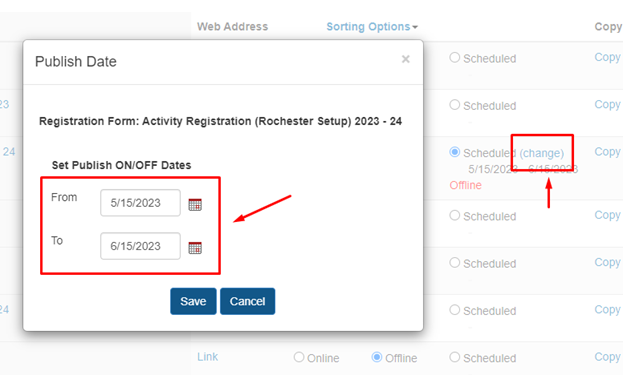
Task: Click Copy link in the bottom row
Action: [x=608, y=357]
